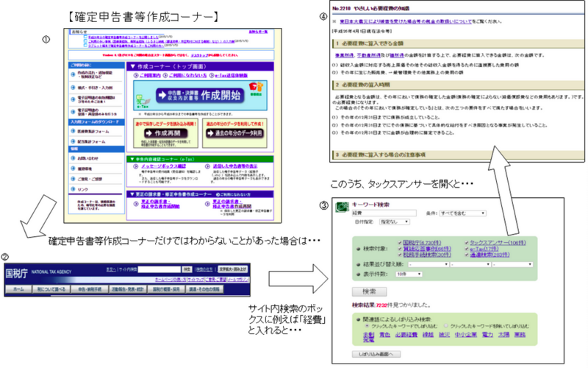This screenshot has height=368, width=588.
Task: Click the first announcement bullet icon under お知らせ
Action: coord(85,38)
